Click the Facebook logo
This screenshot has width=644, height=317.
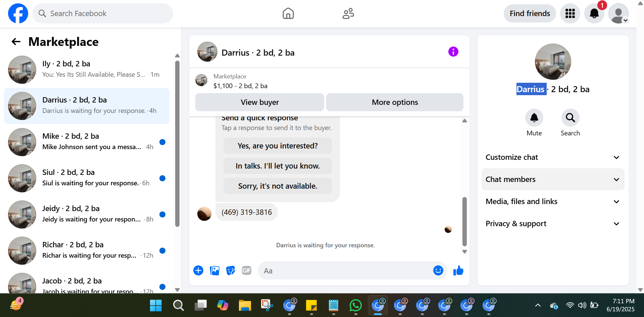(18, 13)
